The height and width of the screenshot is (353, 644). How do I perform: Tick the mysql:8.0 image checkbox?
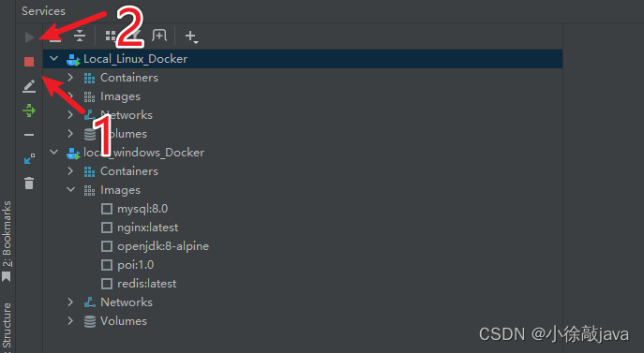[107, 209]
